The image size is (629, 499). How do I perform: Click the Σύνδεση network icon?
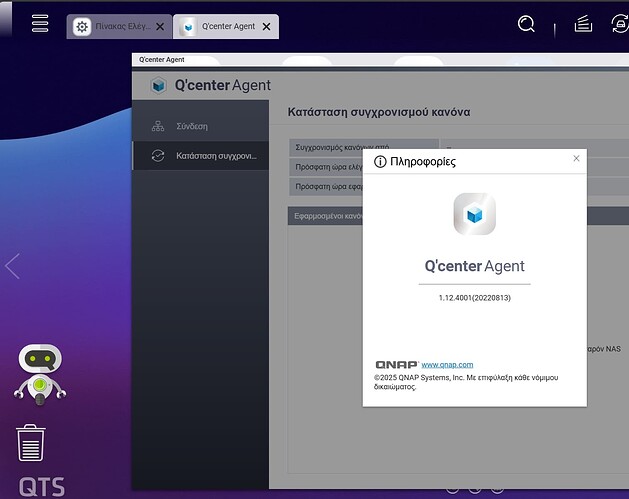point(158,126)
